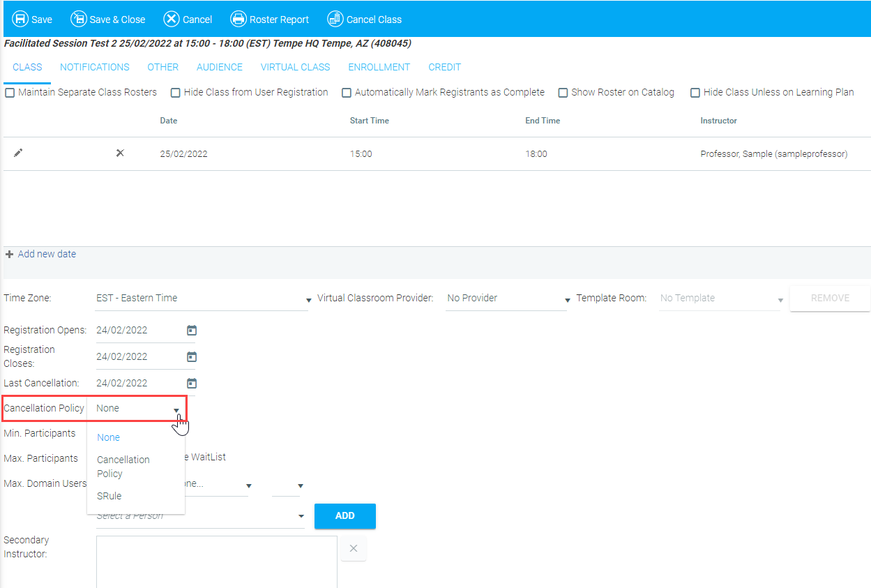Click inside the Secondary Instructor text box
Screen dimensions: 871x588
coord(216,561)
